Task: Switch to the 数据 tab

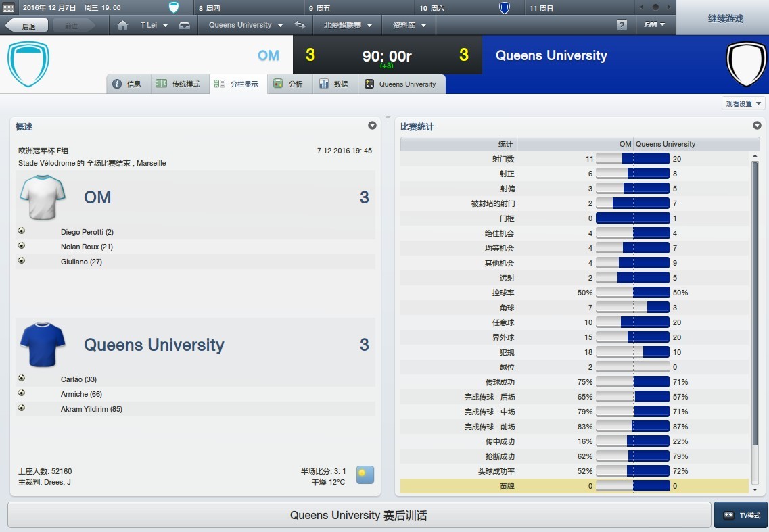Action: tap(334, 84)
